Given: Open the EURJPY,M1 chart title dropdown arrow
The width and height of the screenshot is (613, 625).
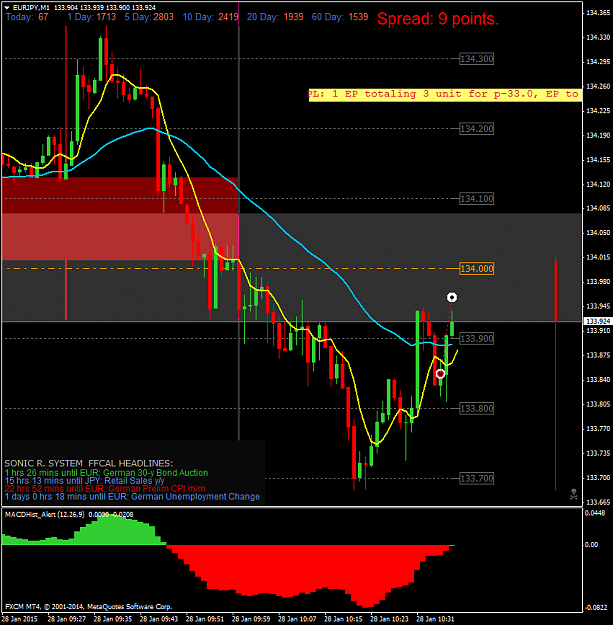Looking at the screenshot, I should [6, 8].
